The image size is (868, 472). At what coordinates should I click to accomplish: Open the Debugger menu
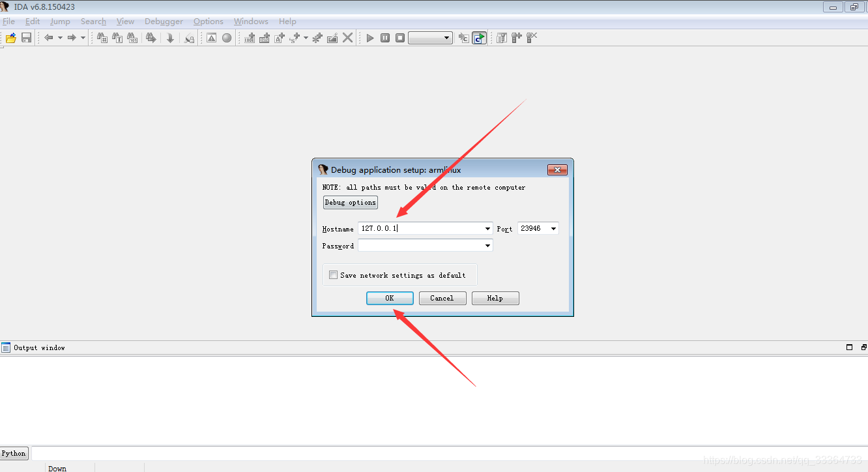[x=164, y=22]
